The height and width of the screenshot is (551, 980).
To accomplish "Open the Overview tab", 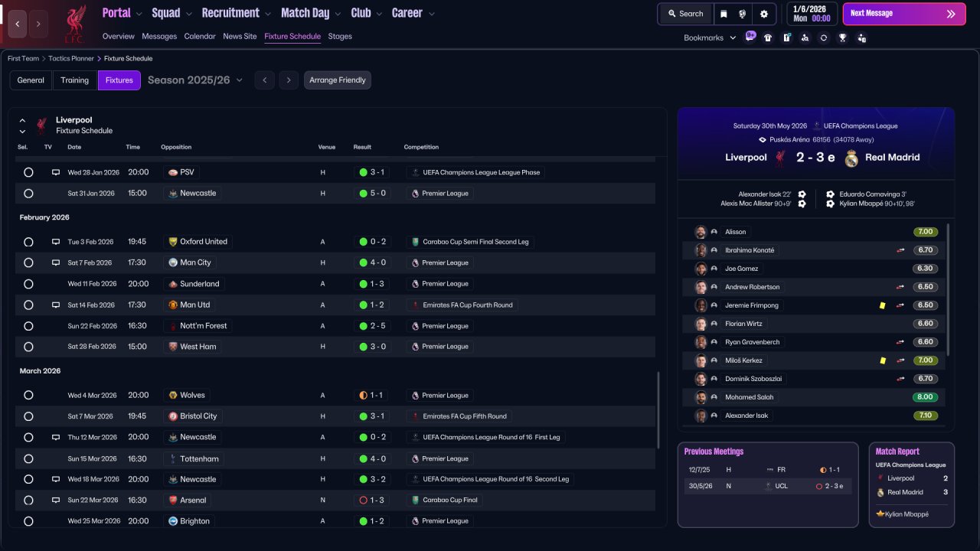I will pyautogui.click(x=118, y=36).
